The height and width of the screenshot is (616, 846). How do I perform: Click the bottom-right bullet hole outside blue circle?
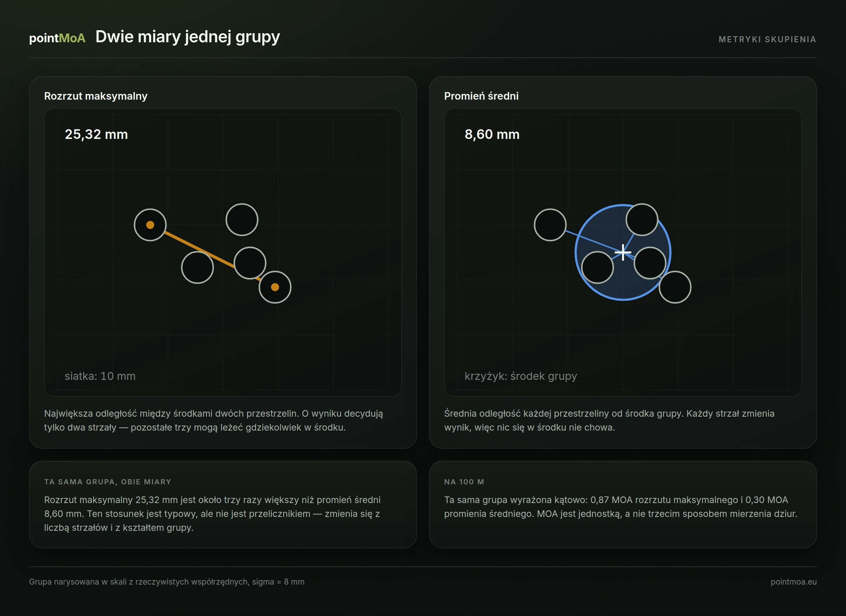(x=675, y=287)
